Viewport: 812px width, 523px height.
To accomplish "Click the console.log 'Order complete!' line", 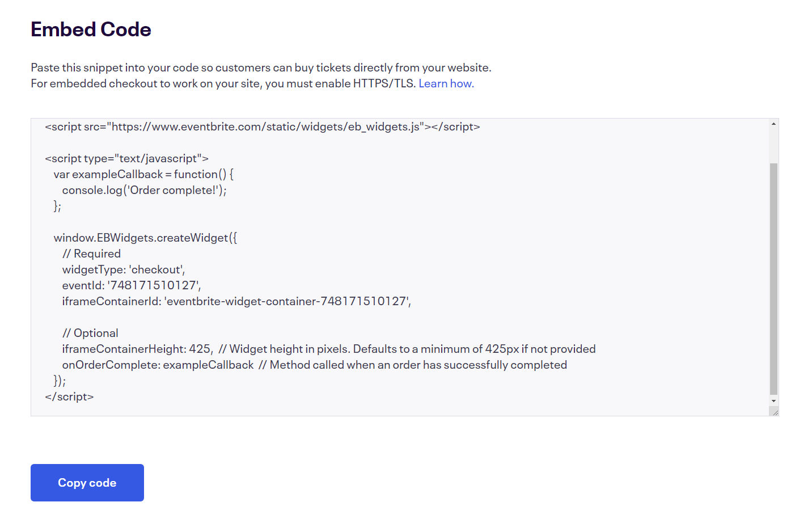I will 144,189.
